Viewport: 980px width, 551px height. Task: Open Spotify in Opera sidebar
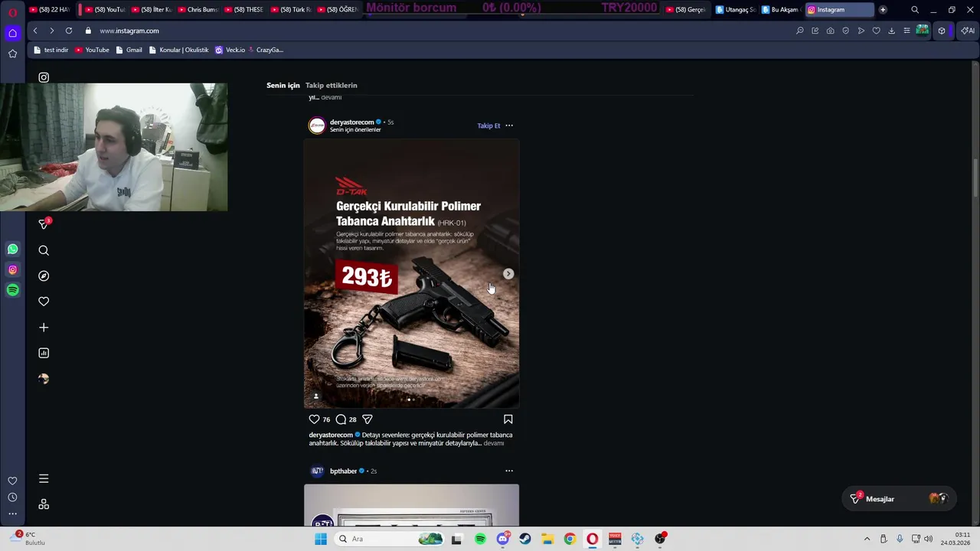(12, 290)
